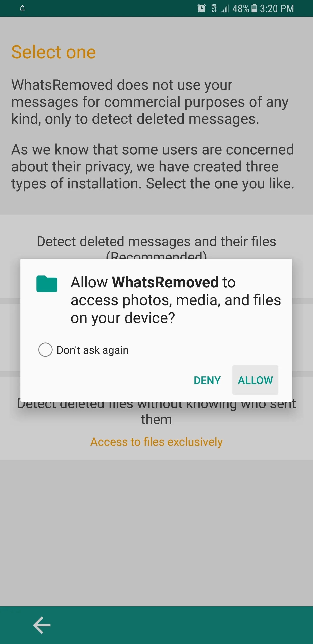The height and width of the screenshot is (644, 313).
Task: Tap the privacy paragraph about installation types
Action: 153,166
